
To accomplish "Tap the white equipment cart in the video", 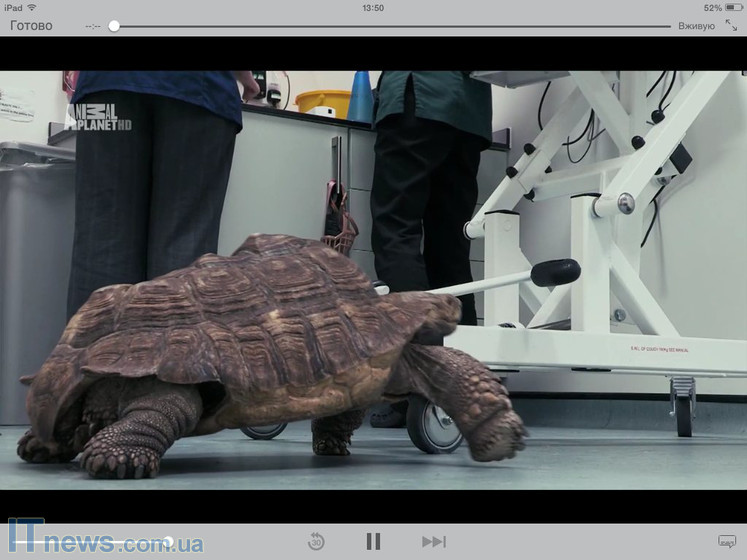I will point(600,250).
